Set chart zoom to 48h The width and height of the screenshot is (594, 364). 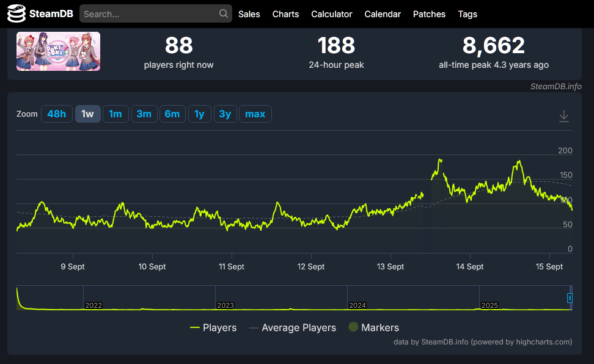tap(56, 114)
